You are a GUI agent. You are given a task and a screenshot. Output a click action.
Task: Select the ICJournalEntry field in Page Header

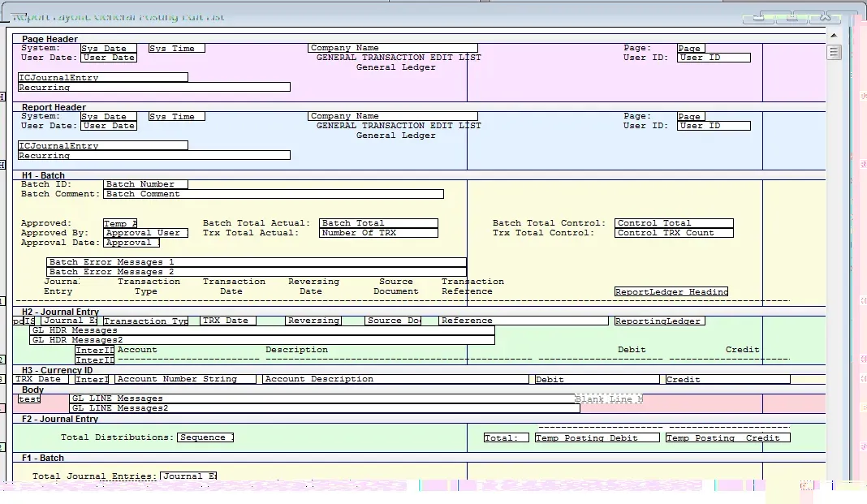tap(102, 78)
